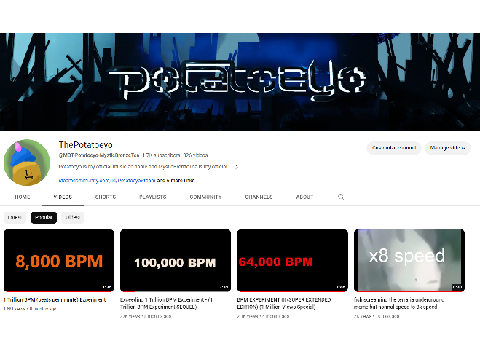The height and width of the screenshot is (360, 480).
Task: Select the Popular sort chip
Action: click(44, 217)
